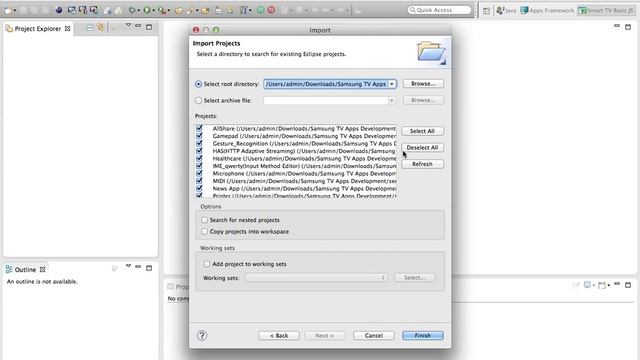Switch to the Apps Framework perspective
Screen dimensions: 640x360
point(547,10)
